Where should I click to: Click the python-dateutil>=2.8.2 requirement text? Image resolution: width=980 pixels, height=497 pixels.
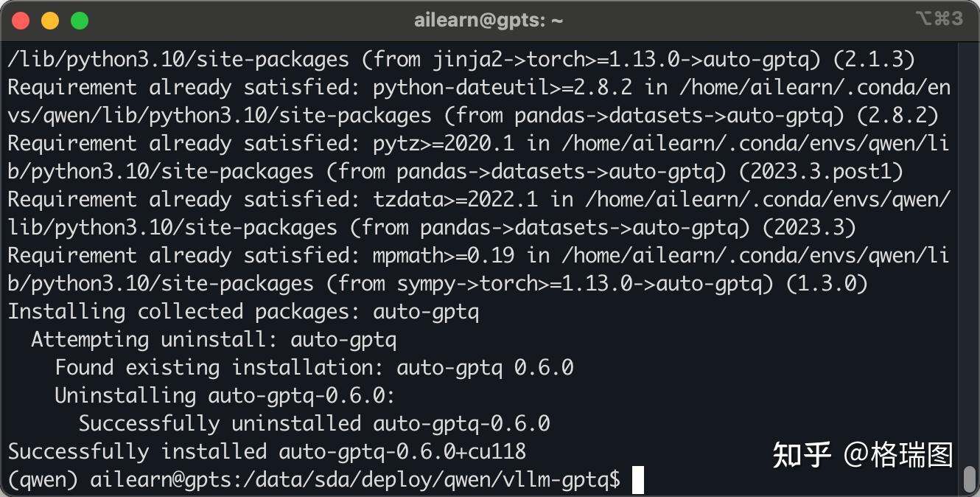(x=503, y=87)
